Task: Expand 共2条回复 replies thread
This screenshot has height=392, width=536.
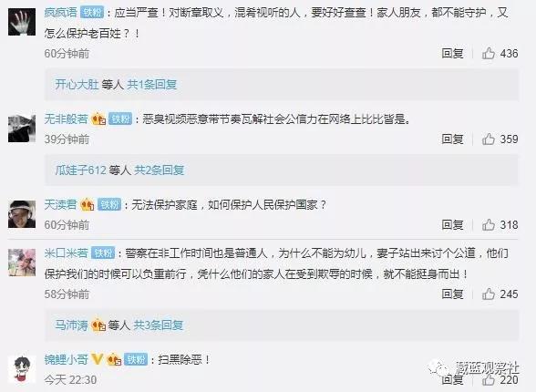Action: (x=159, y=170)
